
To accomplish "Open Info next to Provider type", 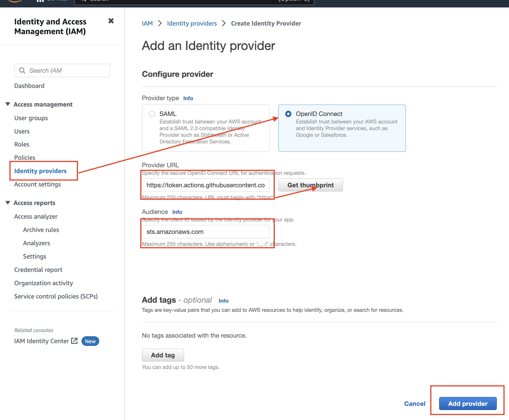I will (188, 98).
